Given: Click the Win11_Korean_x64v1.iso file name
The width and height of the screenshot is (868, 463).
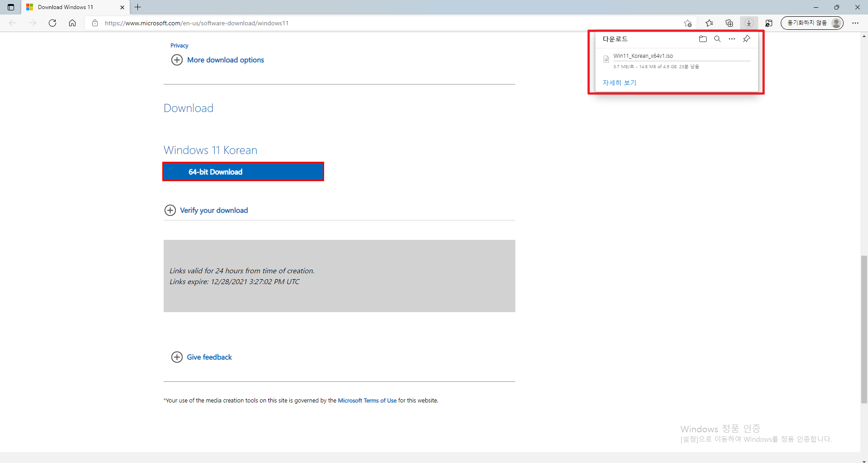Looking at the screenshot, I should [x=643, y=56].
